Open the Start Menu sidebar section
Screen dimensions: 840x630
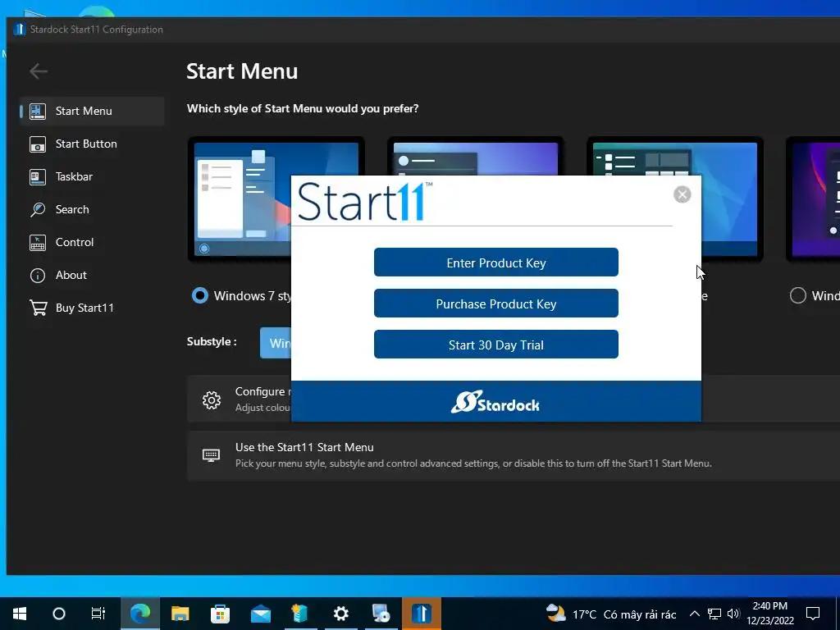(92, 111)
